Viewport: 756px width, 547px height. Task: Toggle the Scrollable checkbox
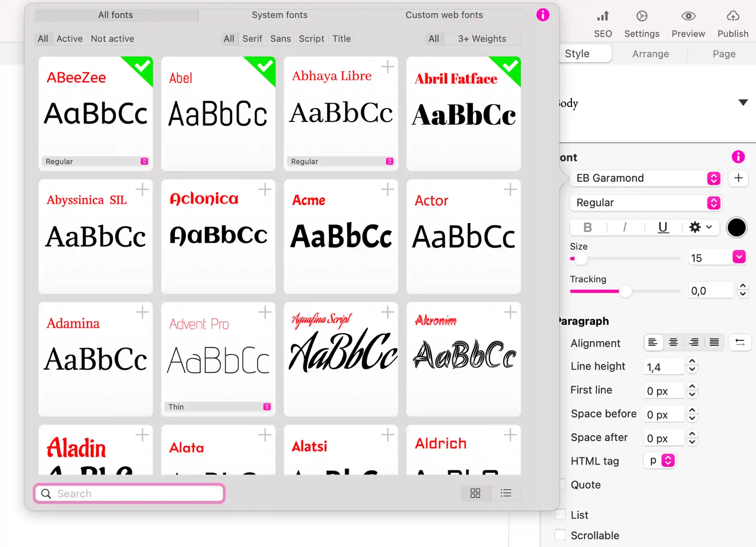(560, 535)
